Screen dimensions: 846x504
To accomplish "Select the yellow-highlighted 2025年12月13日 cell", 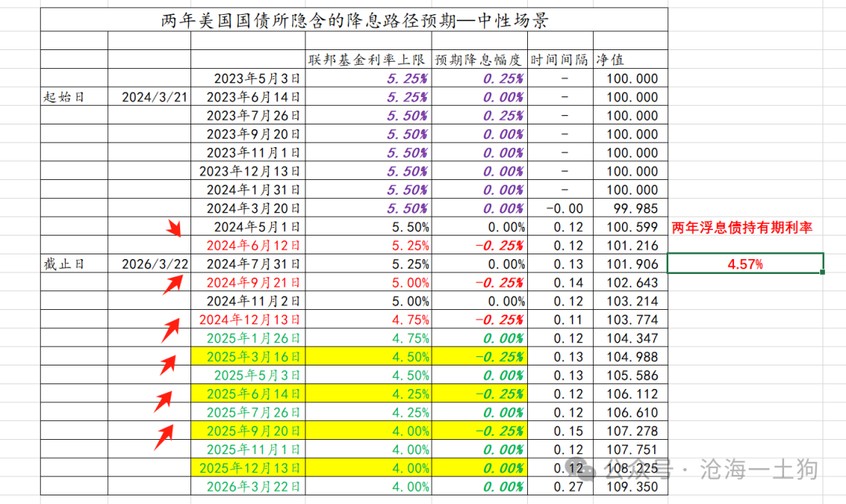I will tap(248, 468).
